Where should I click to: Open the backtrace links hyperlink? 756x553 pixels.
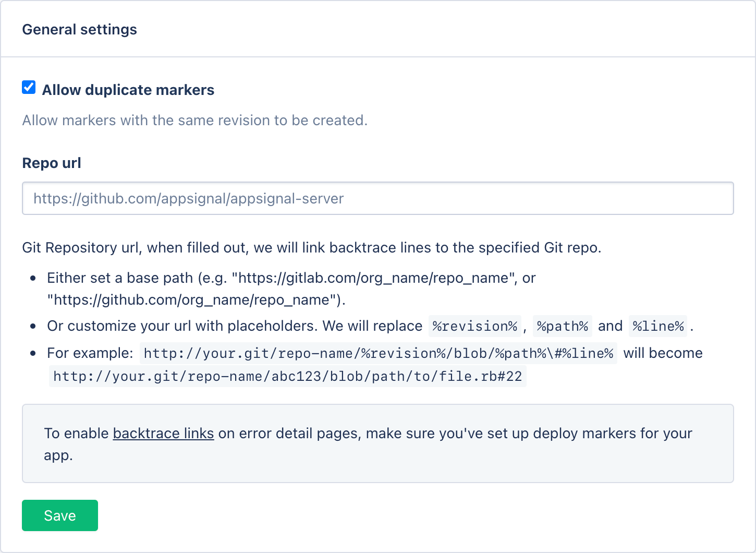(163, 434)
